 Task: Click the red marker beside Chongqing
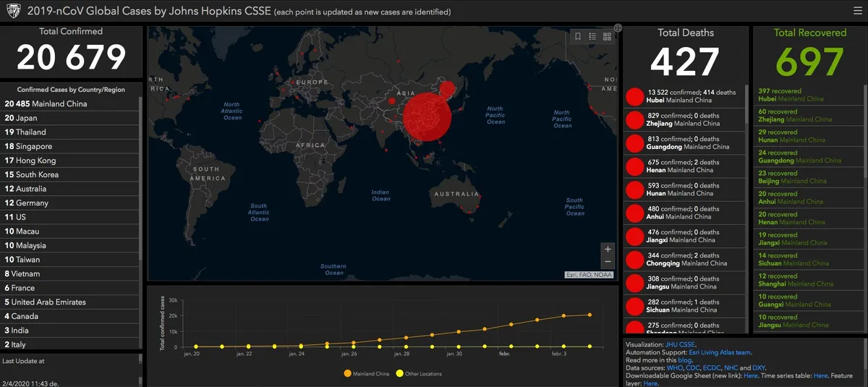click(634, 259)
